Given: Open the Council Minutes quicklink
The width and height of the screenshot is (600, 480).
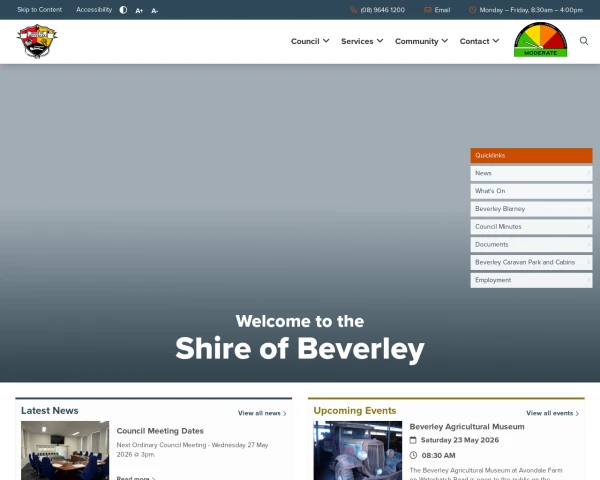Looking at the screenshot, I should [x=531, y=227].
